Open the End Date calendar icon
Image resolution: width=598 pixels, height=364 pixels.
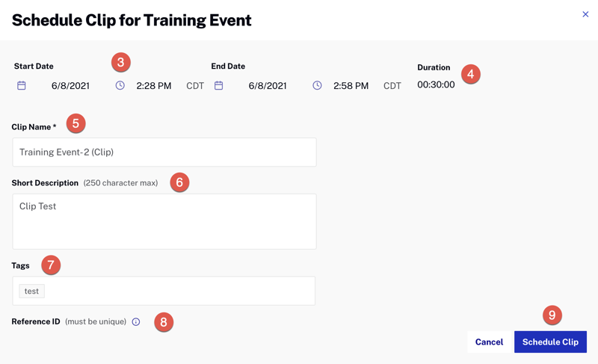click(x=219, y=86)
